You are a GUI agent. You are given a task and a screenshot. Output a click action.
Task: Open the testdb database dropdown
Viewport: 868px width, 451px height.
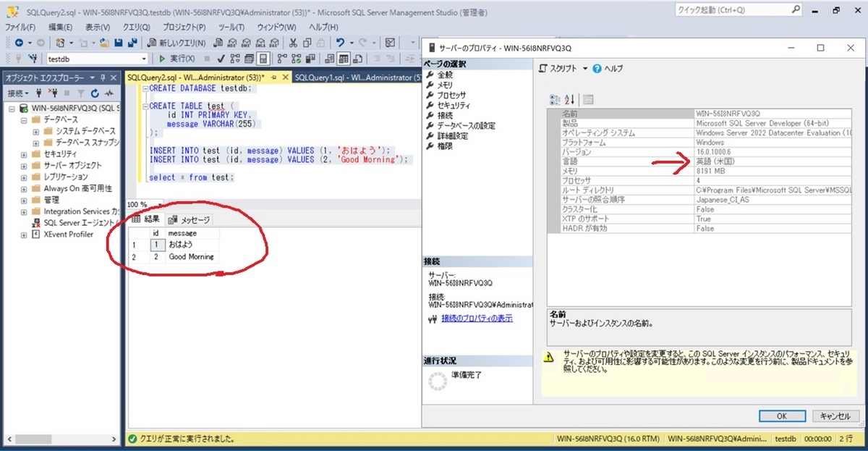coord(145,59)
